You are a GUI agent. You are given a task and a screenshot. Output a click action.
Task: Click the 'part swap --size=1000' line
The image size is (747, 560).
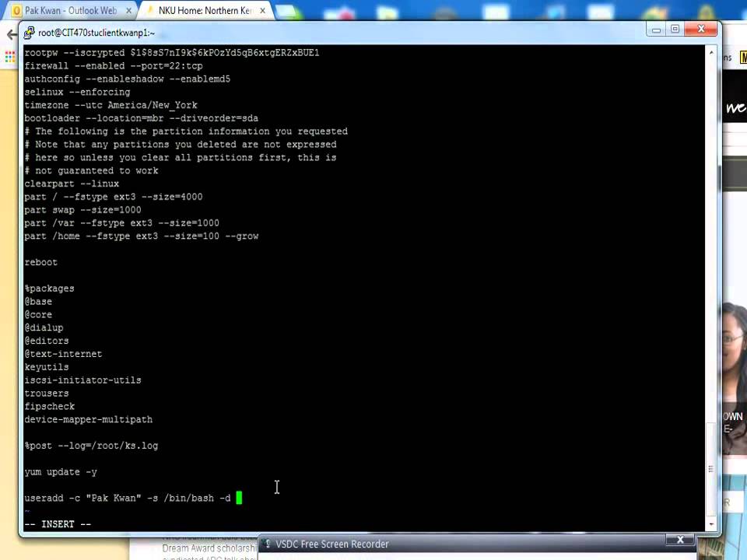83,210
